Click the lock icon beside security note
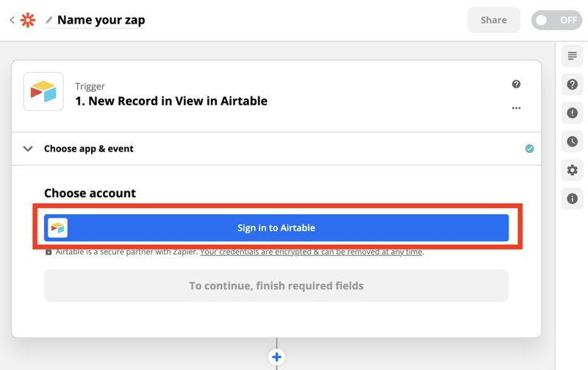This screenshot has width=588, height=370. click(49, 252)
